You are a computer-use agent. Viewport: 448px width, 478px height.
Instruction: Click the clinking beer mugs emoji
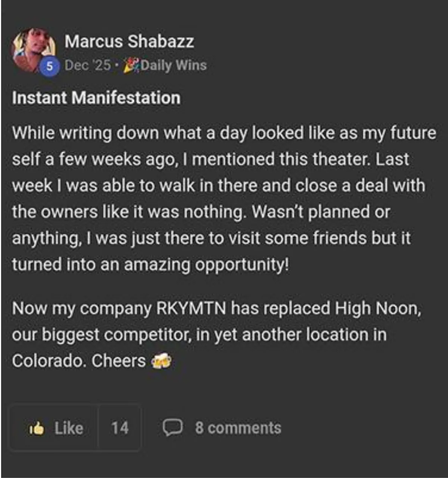coord(161,361)
